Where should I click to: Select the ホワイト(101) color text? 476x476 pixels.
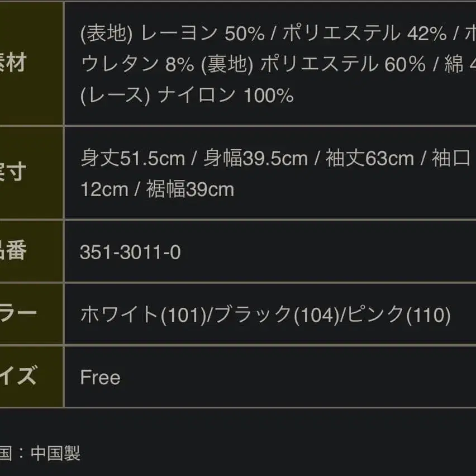pos(143,315)
